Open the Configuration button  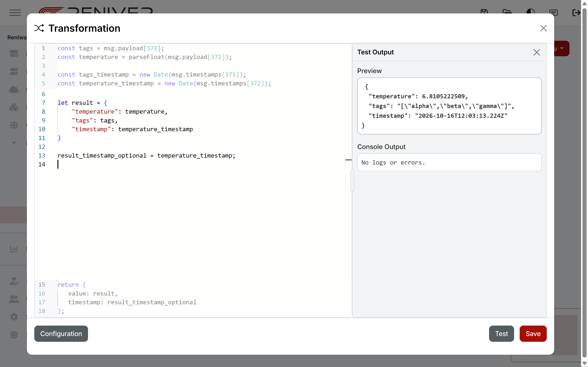[61, 333]
